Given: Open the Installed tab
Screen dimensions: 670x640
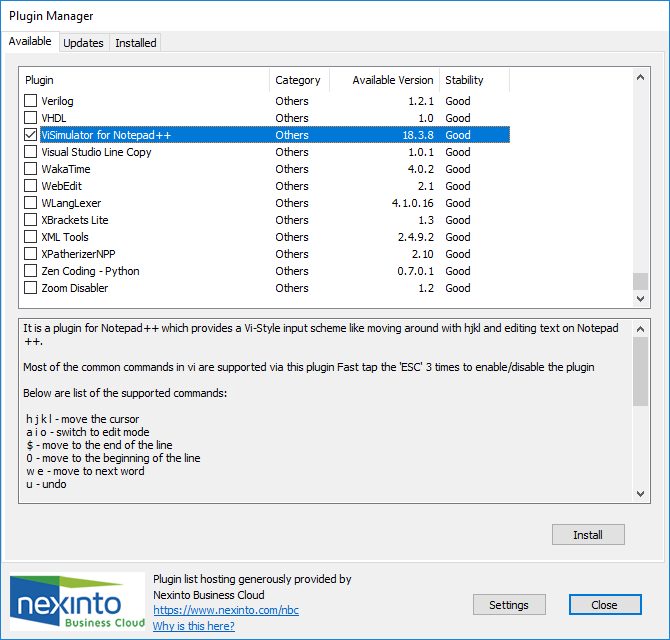Looking at the screenshot, I should (x=135, y=43).
